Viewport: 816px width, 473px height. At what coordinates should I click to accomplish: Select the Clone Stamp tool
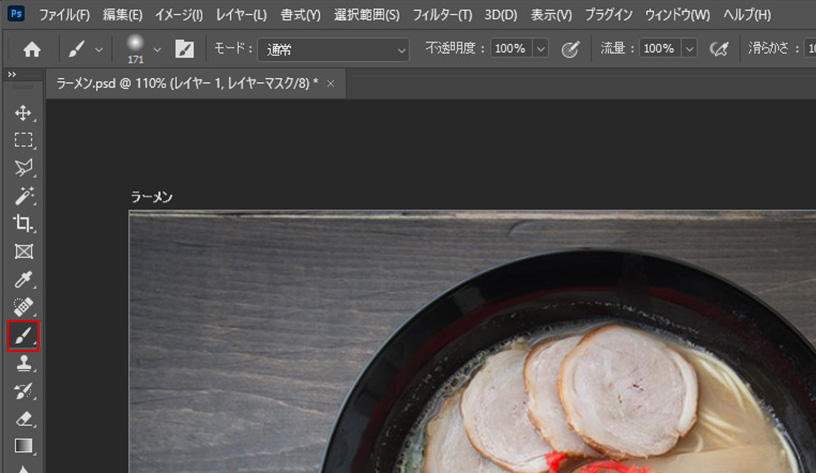click(x=23, y=363)
